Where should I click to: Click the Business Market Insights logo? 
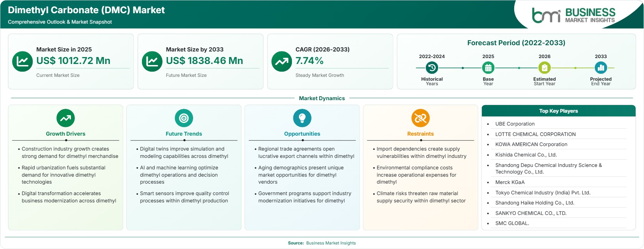coord(574,15)
